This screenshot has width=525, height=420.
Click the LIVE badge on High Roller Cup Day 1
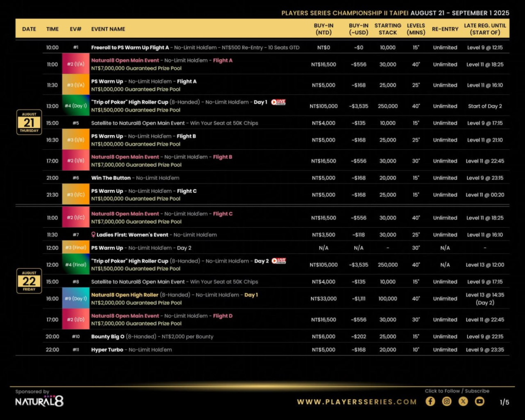click(x=278, y=102)
